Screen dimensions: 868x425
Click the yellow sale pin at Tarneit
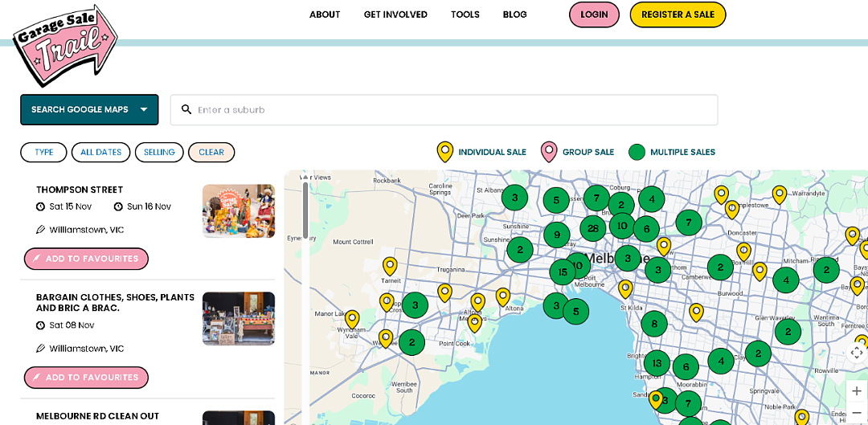pos(390,267)
